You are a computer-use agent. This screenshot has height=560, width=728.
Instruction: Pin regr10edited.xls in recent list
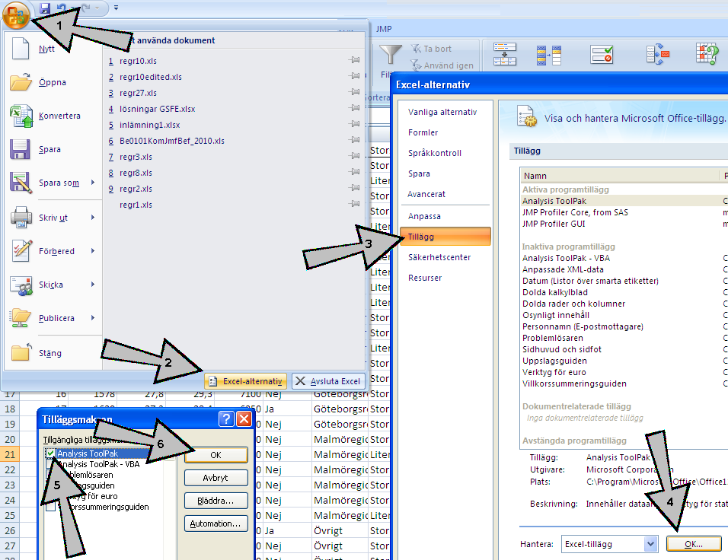(x=354, y=75)
